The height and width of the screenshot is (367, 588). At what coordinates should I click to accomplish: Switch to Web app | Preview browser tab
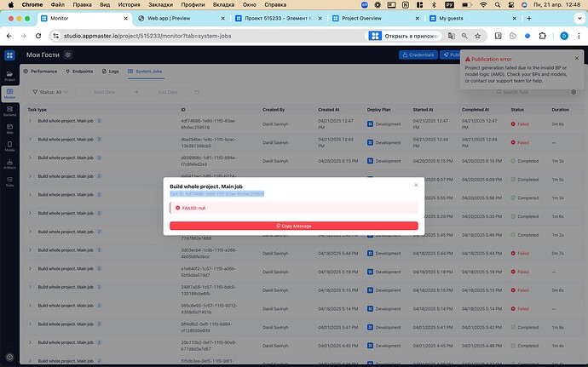tap(182, 18)
